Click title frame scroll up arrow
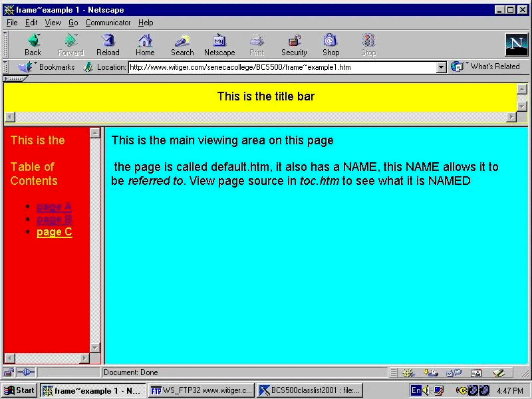 tap(521, 89)
